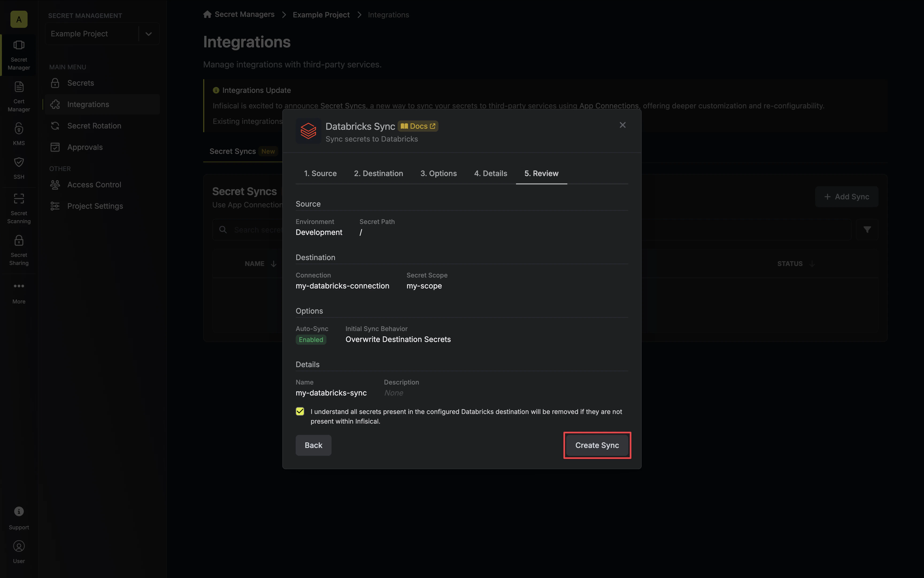924x578 pixels.
Task: Click the Enabled auto-sync badge
Action: click(311, 340)
